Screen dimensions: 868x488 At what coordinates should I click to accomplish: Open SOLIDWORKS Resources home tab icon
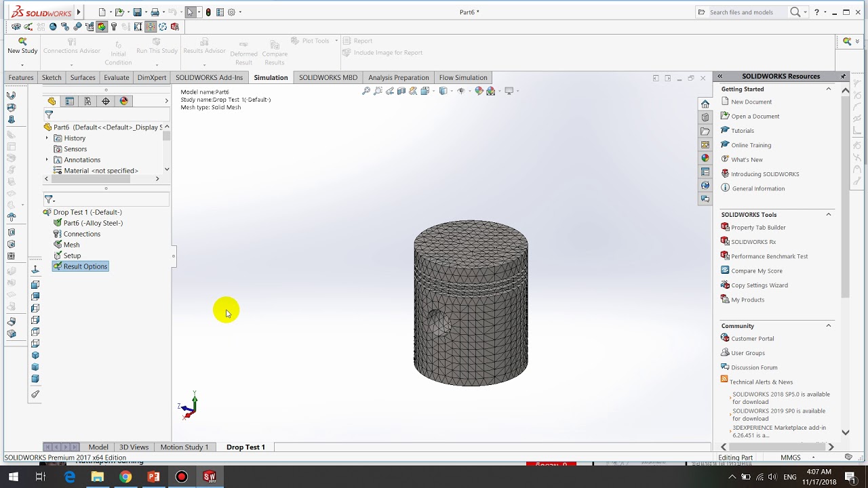705,104
